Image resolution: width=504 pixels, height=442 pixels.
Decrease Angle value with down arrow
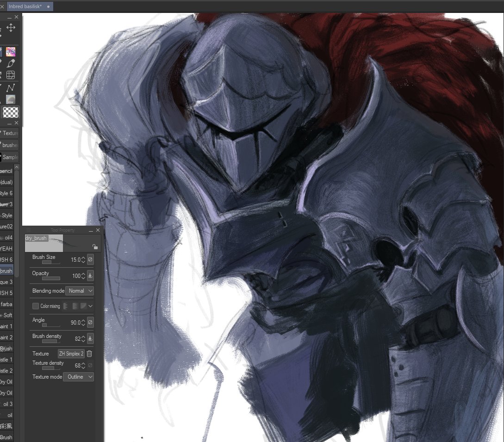83,324
